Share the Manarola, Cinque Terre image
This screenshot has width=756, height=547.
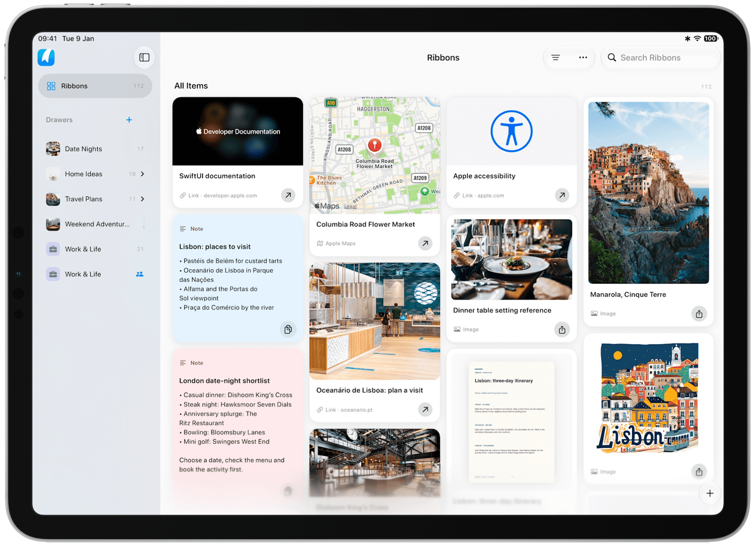(x=699, y=314)
